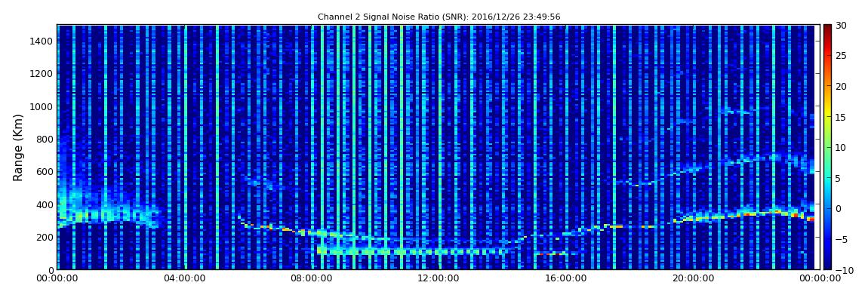Click the colorbar label 20

pyautogui.click(x=841, y=86)
